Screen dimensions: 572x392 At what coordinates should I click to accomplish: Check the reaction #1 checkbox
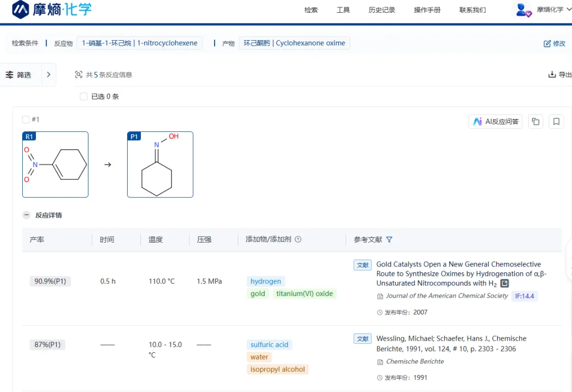click(x=26, y=120)
